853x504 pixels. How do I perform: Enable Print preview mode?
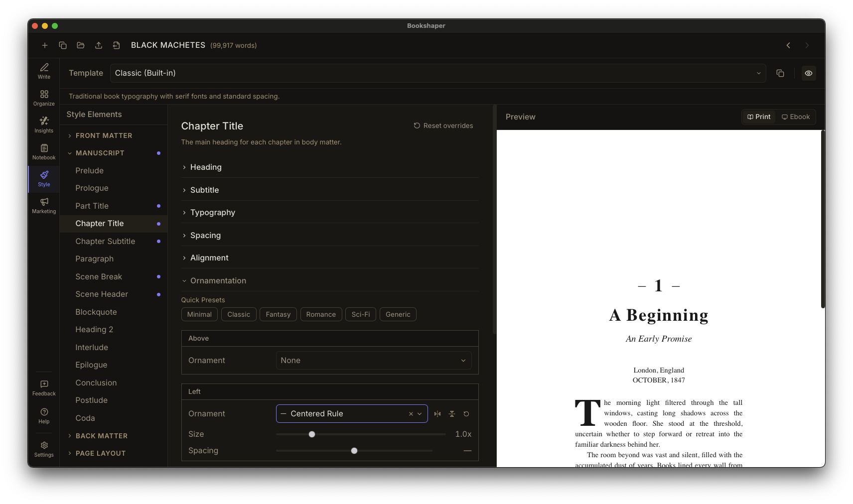(x=759, y=117)
